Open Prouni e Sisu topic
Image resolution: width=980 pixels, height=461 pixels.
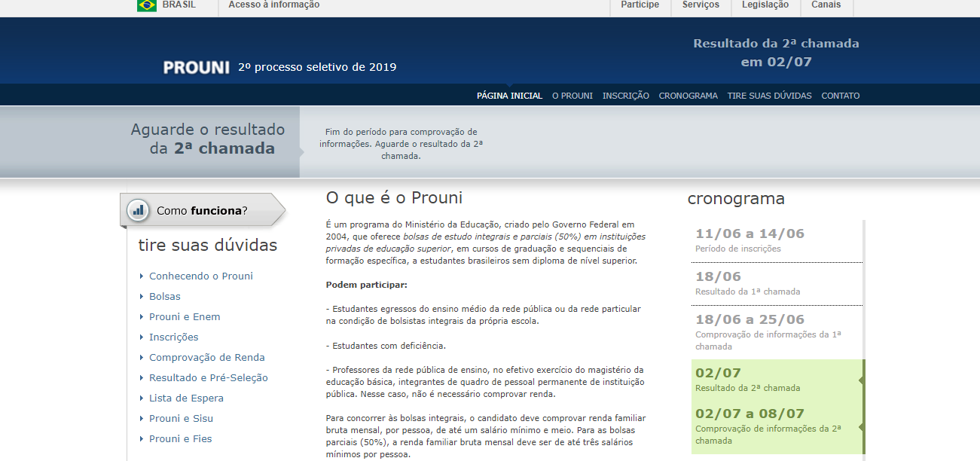coord(181,418)
